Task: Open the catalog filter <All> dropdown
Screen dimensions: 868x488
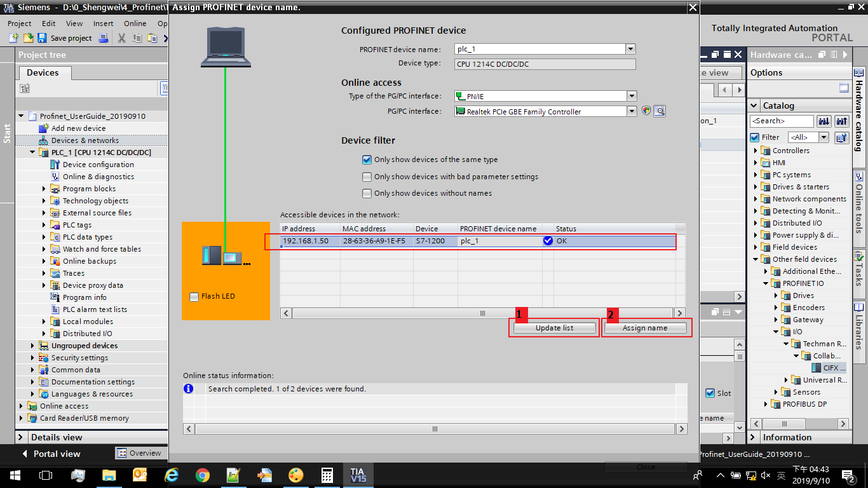Action: (x=824, y=137)
